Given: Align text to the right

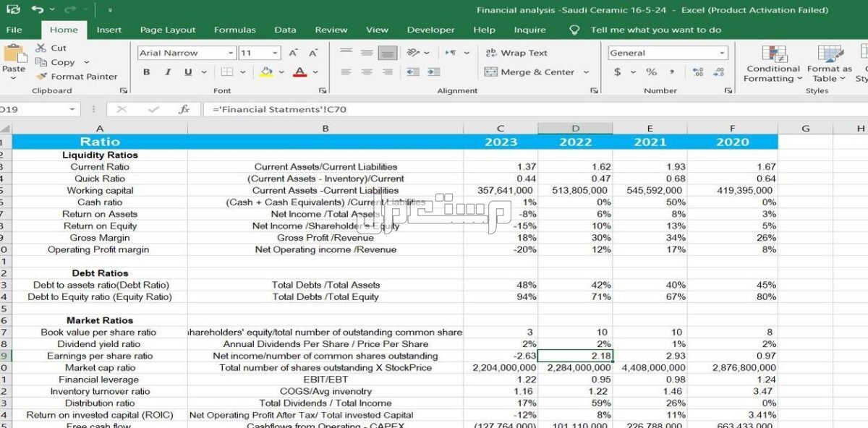Looking at the screenshot, I should pyautogui.click(x=388, y=72).
